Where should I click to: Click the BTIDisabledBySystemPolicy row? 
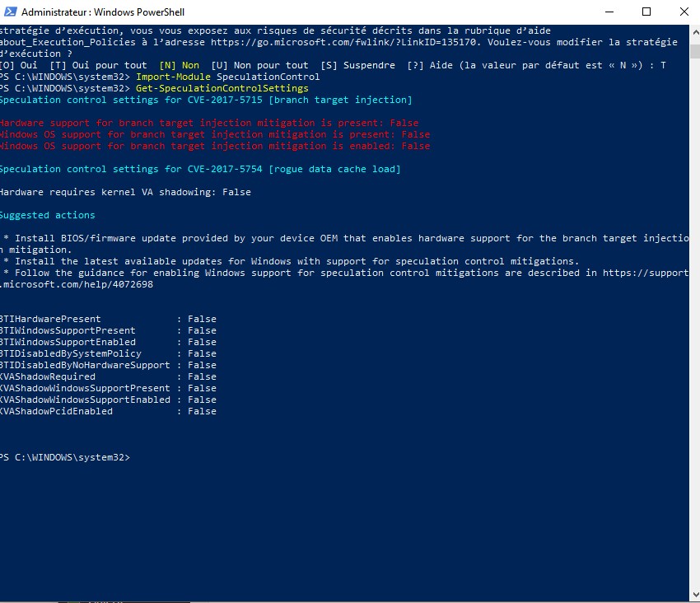click(108, 353)
